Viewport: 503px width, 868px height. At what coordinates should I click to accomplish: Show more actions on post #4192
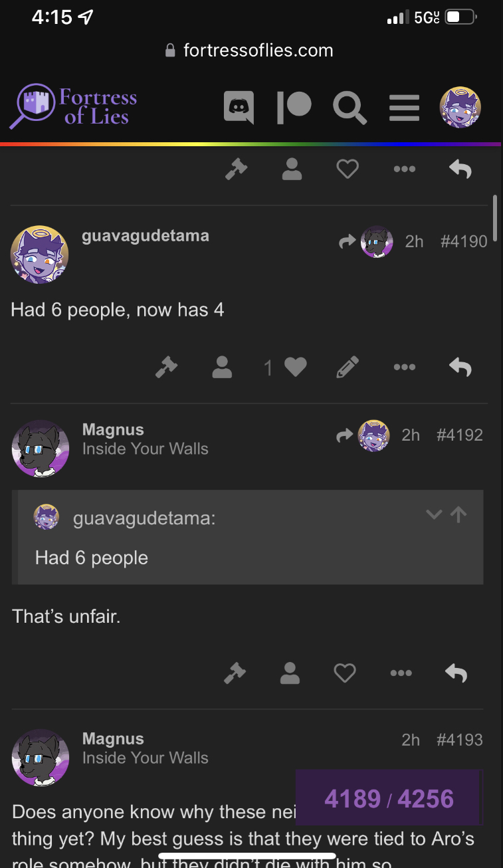(x=401, y=673)
